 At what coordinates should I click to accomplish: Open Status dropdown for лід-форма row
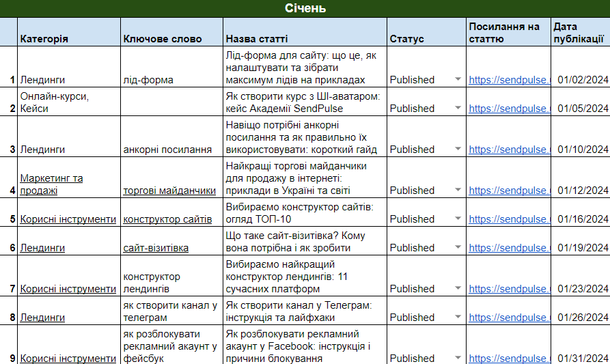[458, 79]
